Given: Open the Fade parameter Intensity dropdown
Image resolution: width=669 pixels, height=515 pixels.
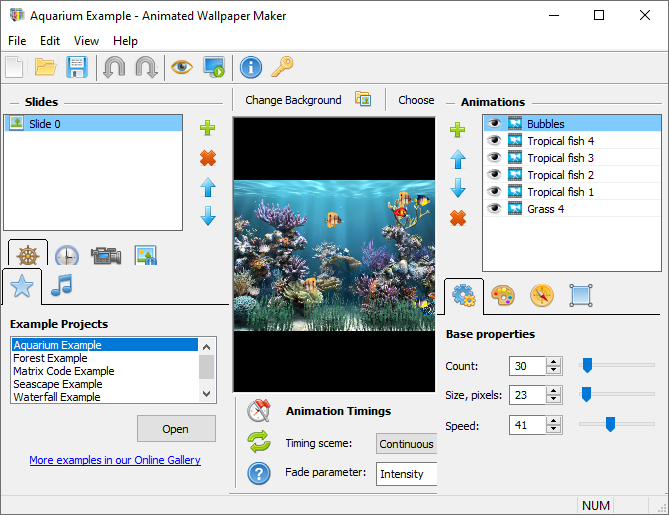Looking at the screenshot, I should coord(407,474).
